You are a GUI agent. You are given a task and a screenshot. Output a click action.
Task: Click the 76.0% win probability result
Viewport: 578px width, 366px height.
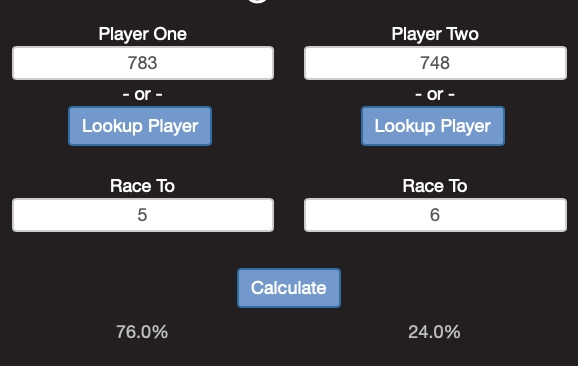[x=142, y=332]
